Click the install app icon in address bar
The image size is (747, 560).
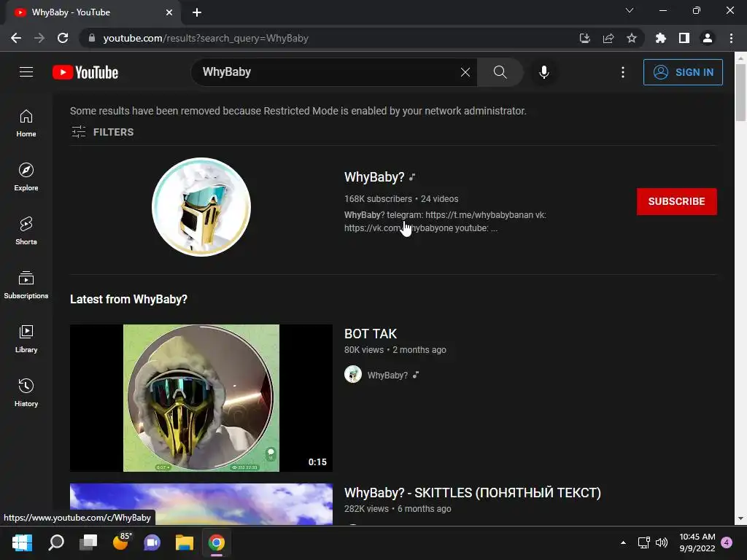coord(584,38)
